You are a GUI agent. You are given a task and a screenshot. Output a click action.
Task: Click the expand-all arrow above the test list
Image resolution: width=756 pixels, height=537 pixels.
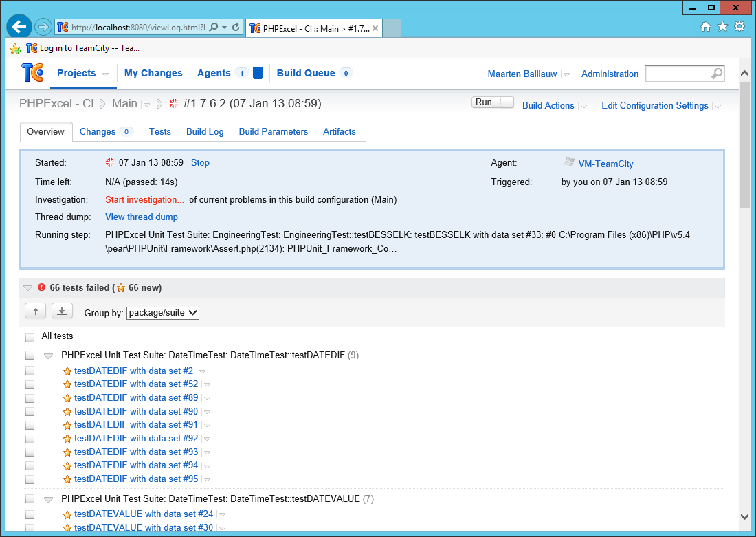click(62, 311)
